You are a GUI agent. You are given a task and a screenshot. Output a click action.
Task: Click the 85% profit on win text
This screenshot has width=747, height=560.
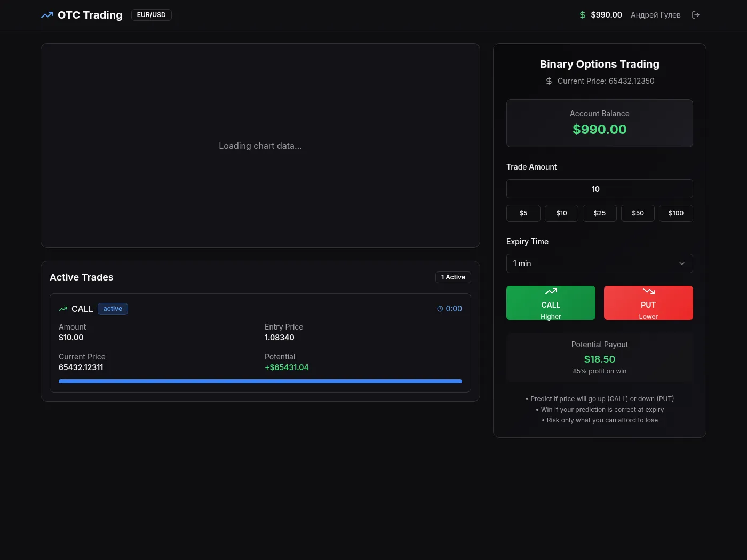[x=600, y=371]
